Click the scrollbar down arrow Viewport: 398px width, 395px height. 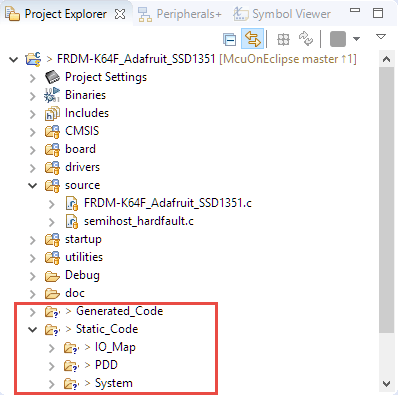[386, 384]
